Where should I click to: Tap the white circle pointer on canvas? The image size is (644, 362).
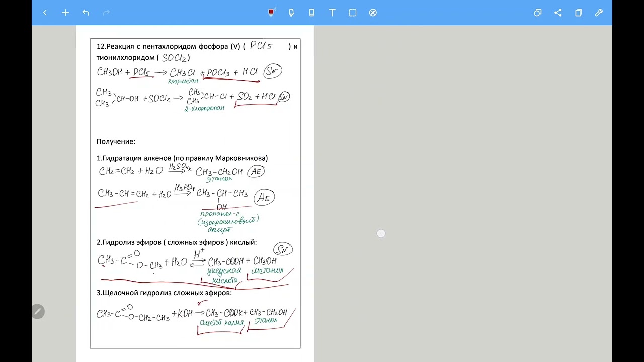point(381,233)
